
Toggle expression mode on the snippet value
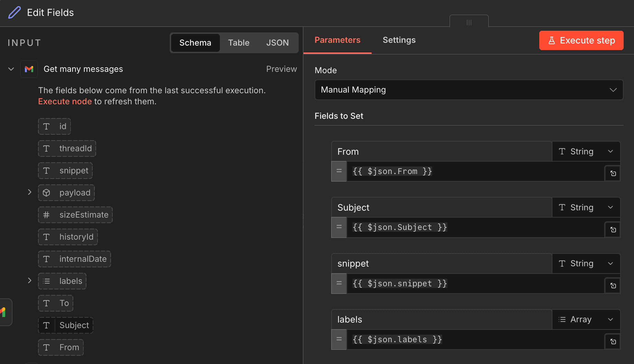click(339, 283)
